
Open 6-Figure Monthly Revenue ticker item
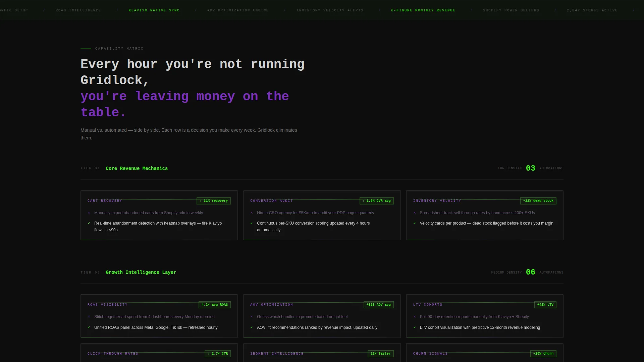[x=423, y=10]
